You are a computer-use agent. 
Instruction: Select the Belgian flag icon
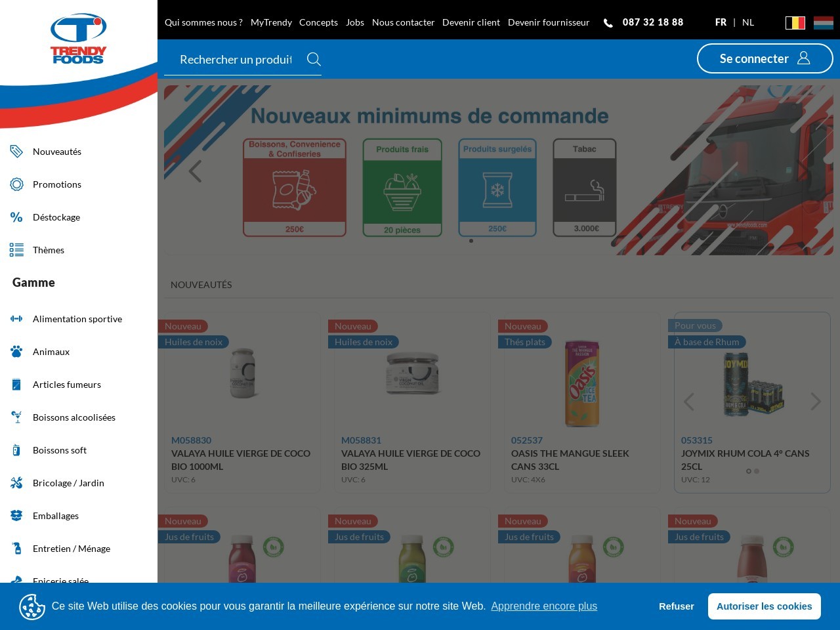(795, 23)
